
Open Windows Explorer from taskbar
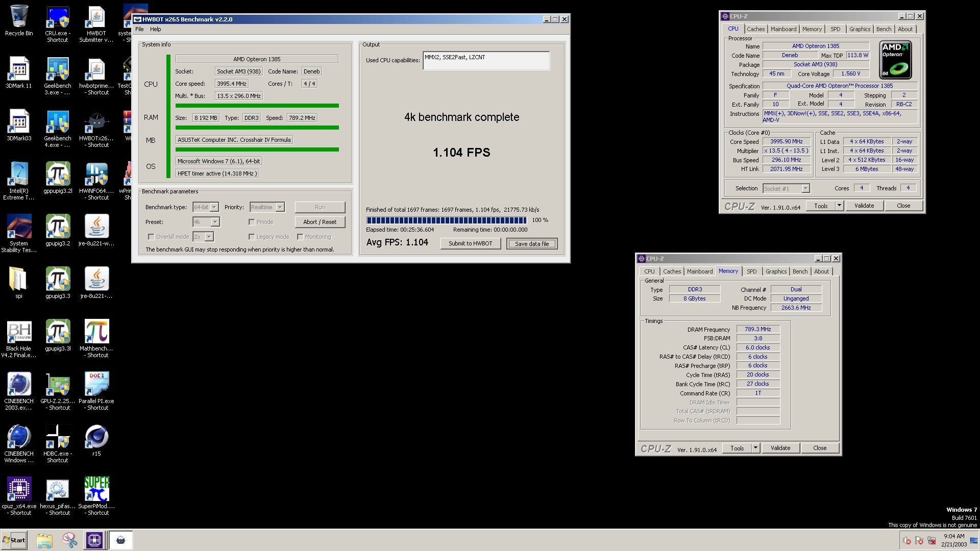[44, 540]
